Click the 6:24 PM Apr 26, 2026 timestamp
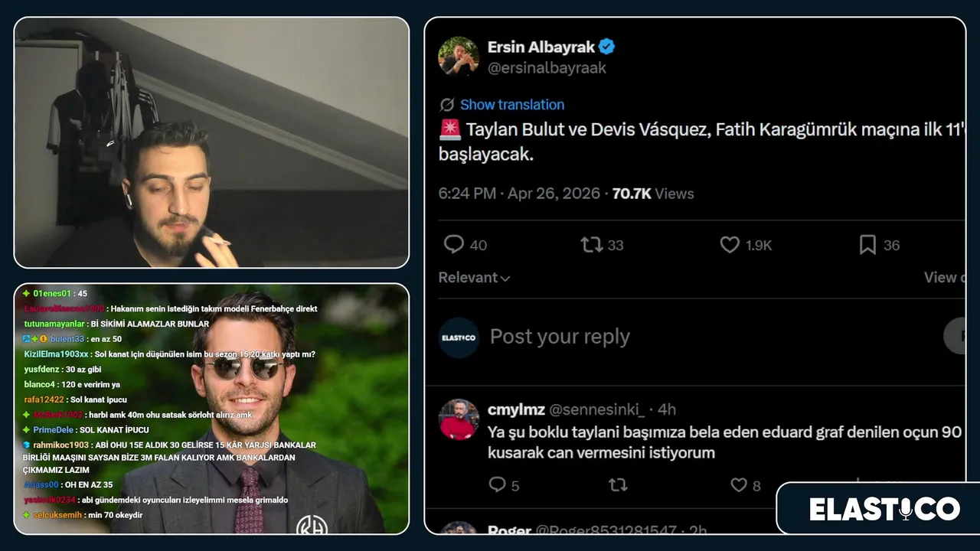Viewport: 980px width, 551px height. pos(519,194)
